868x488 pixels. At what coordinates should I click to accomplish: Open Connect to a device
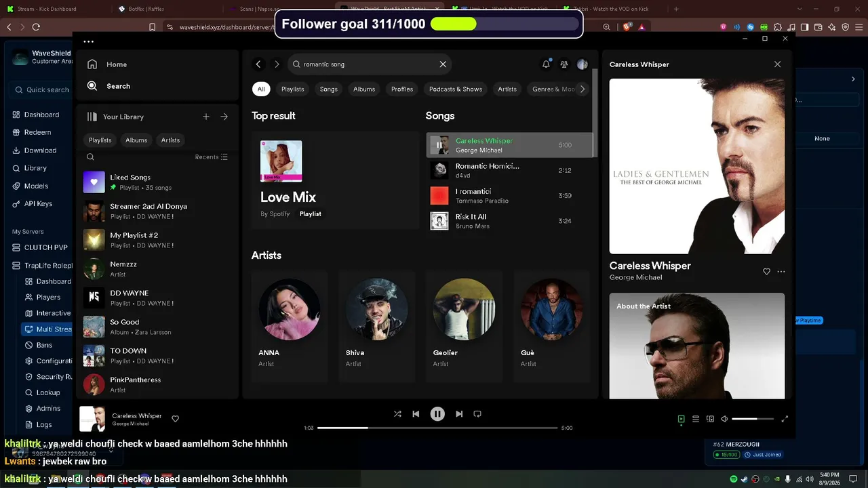pyautogui.click(x=710, y=419)
